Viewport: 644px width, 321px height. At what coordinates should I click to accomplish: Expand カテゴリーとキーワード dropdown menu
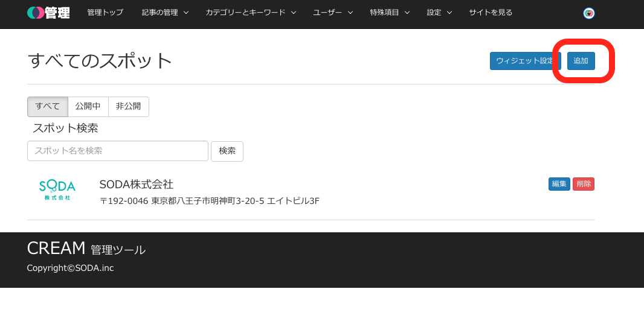pyautogui.click(x=251, y=13)
